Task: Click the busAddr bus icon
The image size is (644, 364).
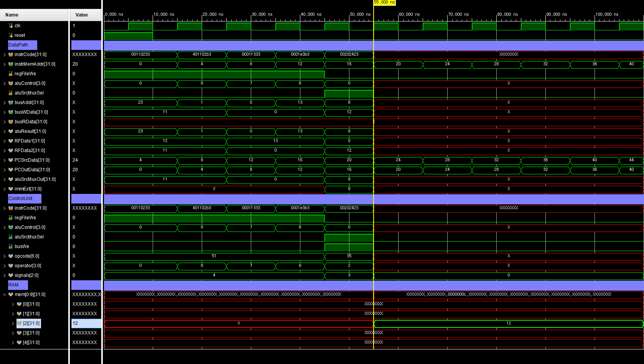Action: tap(11, 103)
